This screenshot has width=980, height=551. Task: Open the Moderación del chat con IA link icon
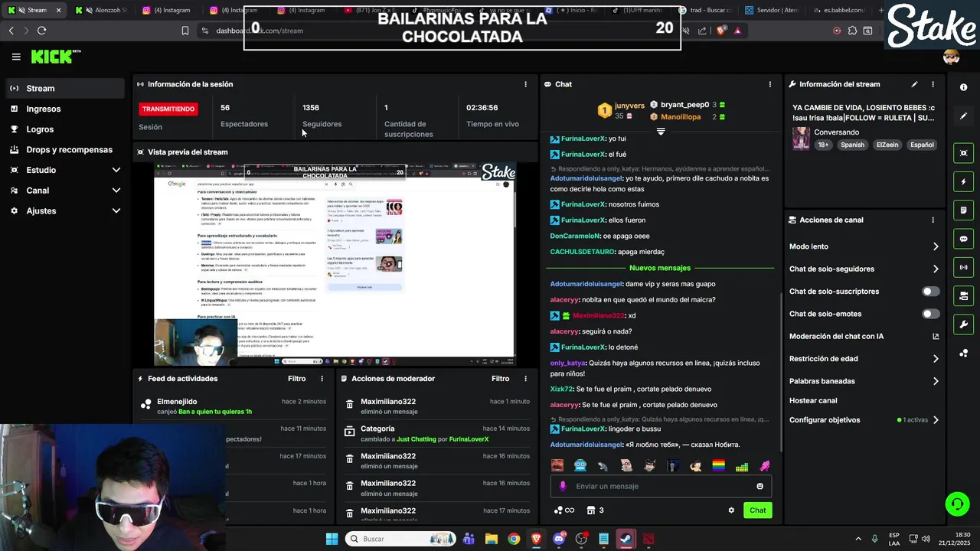point(936,336)
